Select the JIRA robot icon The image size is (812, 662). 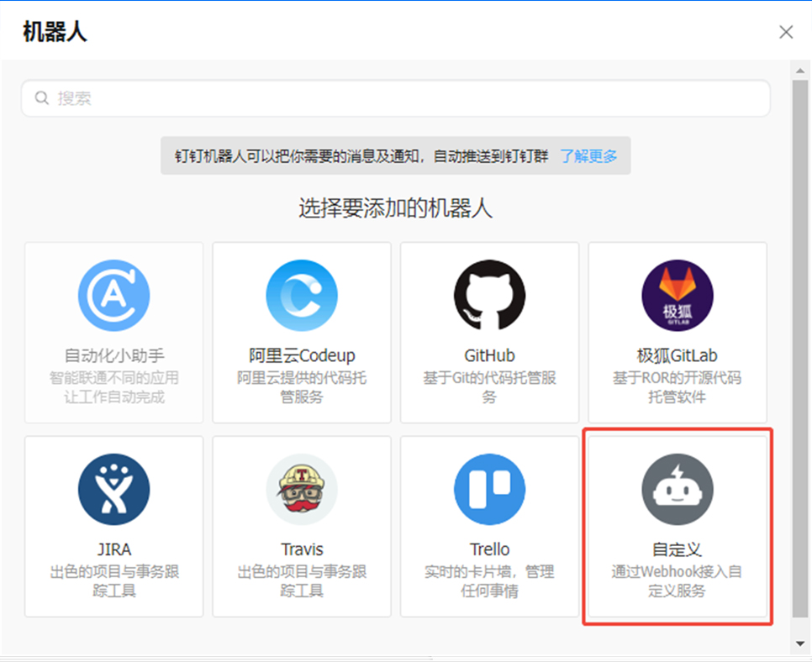pos(114,490)
